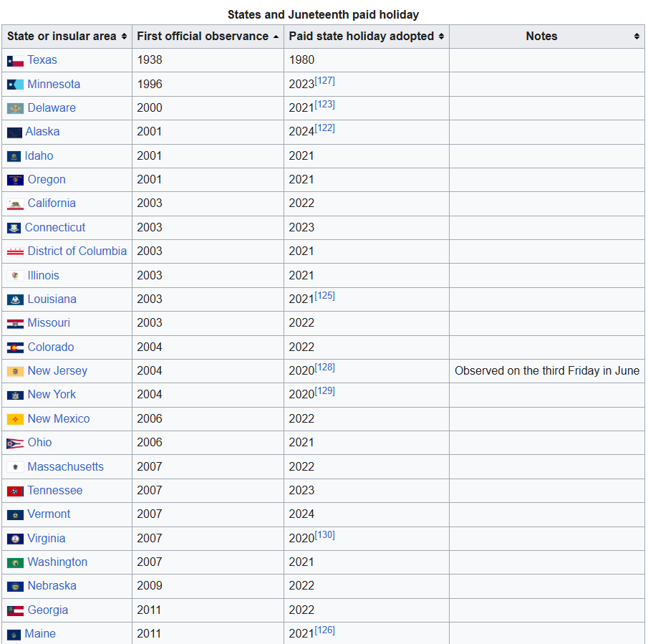Click the District of Columbia flag icon
Viewport: 648px width, 644px height.
tap(15, 251)
